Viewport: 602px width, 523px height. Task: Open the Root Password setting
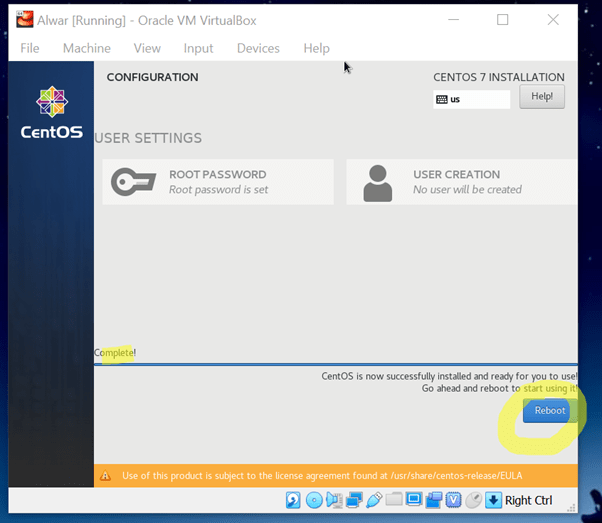pos(217,181)
